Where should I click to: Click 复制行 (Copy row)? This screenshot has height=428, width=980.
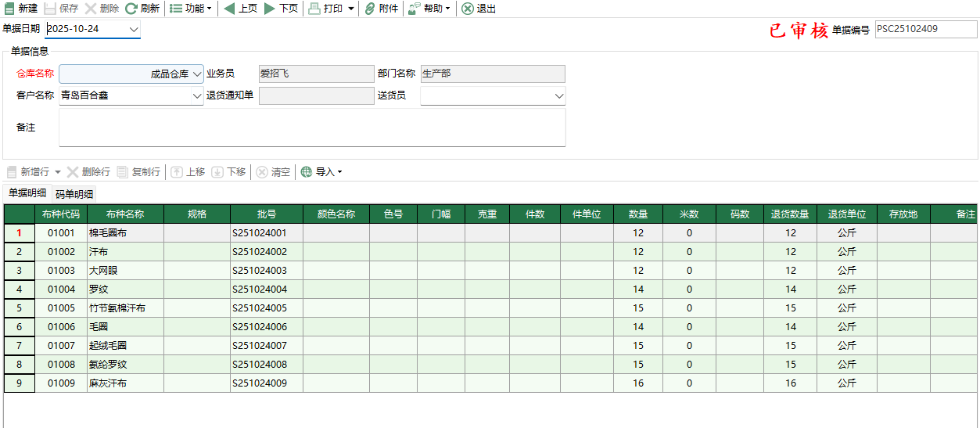(x=139, y=172)
